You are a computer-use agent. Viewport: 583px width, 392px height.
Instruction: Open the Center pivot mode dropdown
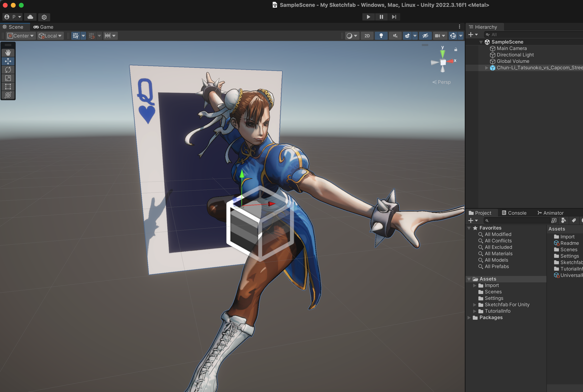21,36
